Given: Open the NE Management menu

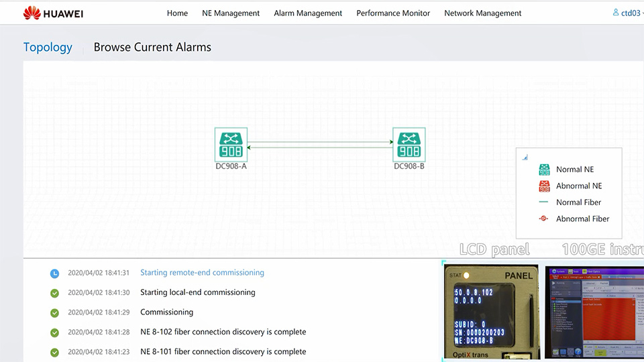Looking at the screenshot, I should pos(231,13).
